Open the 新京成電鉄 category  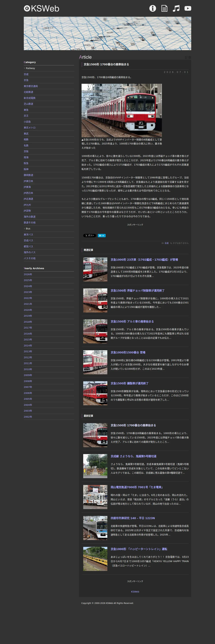[x=29, y=98]
